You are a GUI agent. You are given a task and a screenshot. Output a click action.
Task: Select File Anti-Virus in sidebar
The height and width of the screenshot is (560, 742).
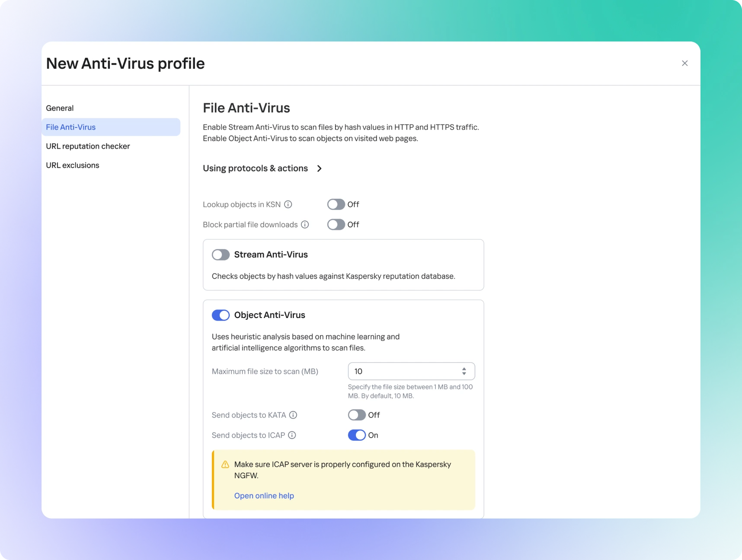[71, 127]
